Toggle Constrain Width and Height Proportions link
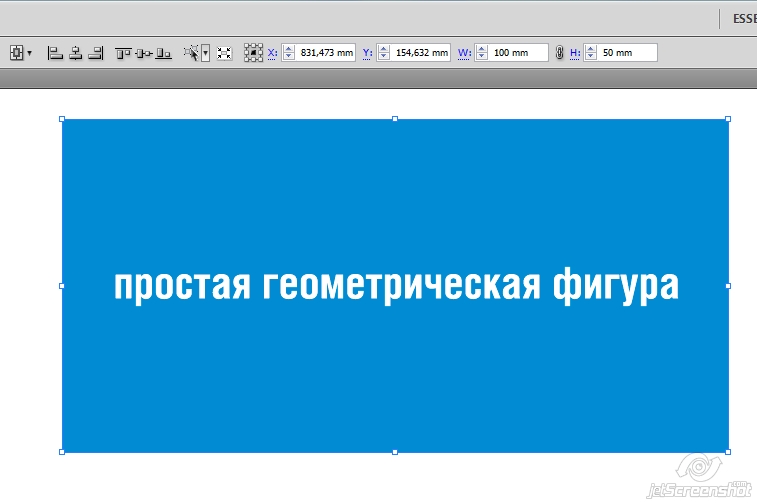 [x=559, y=53]
